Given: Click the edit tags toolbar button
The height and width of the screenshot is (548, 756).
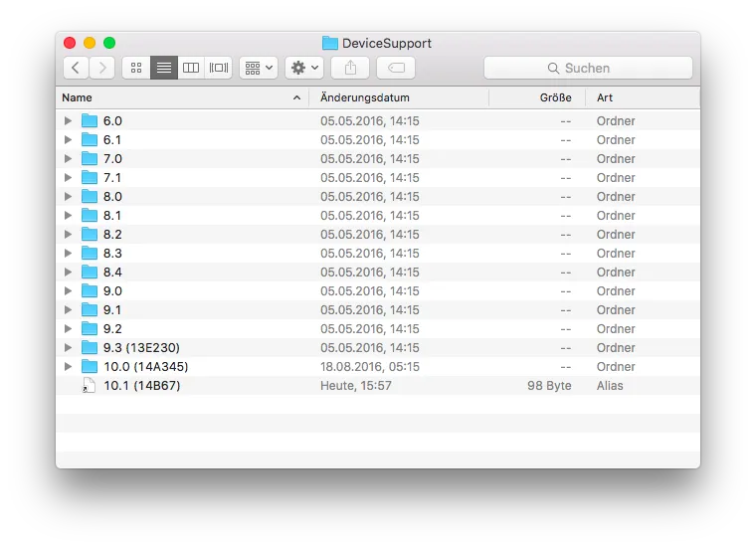Looking at the screenshot, I should point(396,68).
